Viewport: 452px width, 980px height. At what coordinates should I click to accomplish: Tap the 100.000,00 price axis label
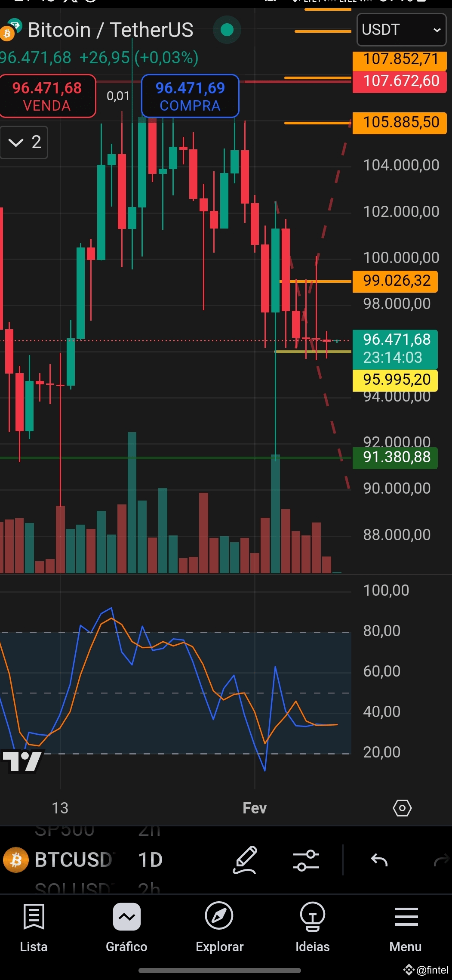[x=401, y=258]
